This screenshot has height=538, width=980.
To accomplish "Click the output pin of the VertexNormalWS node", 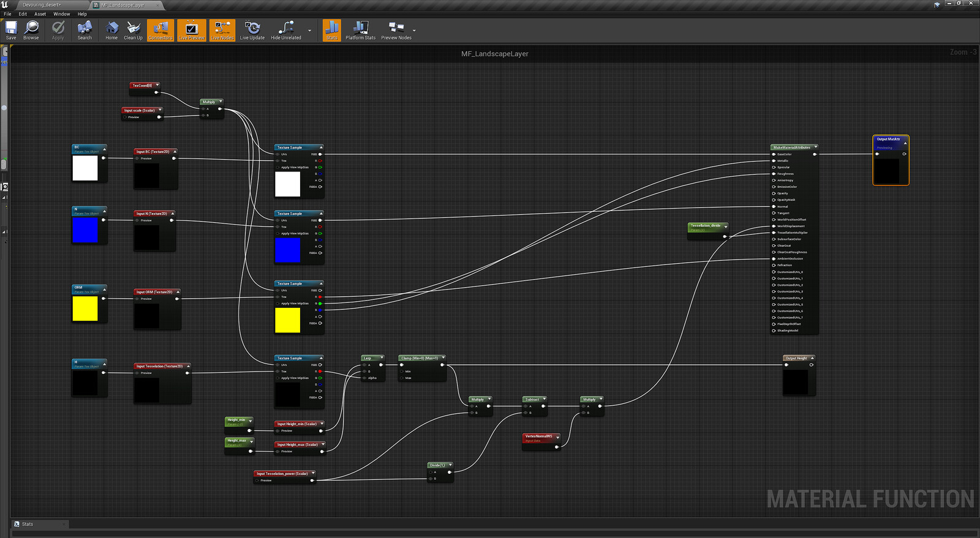I will [557, 447].
